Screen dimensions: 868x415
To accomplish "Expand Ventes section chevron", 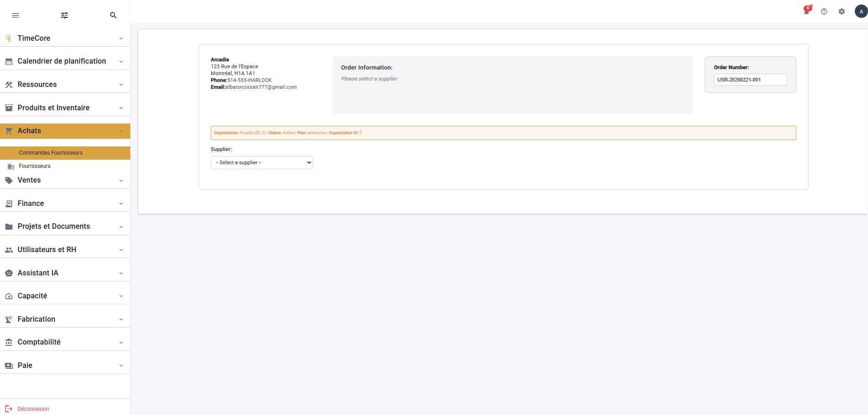I will [121, 180].
